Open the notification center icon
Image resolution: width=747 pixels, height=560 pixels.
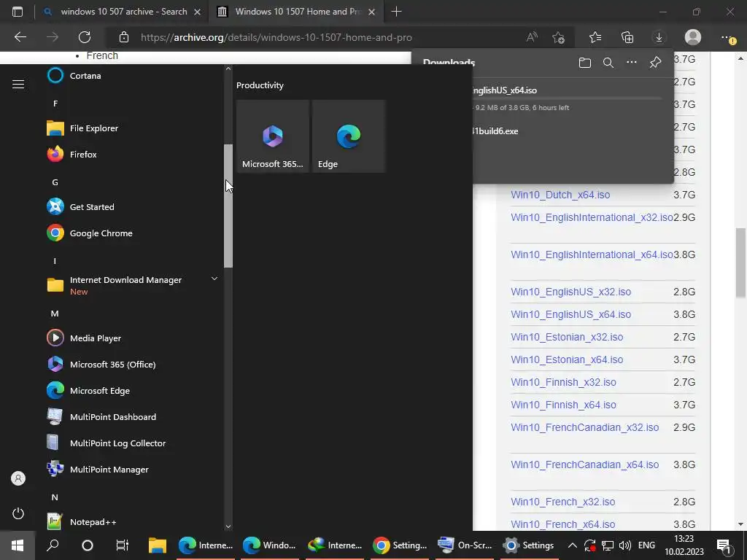[x=724, y=545]
